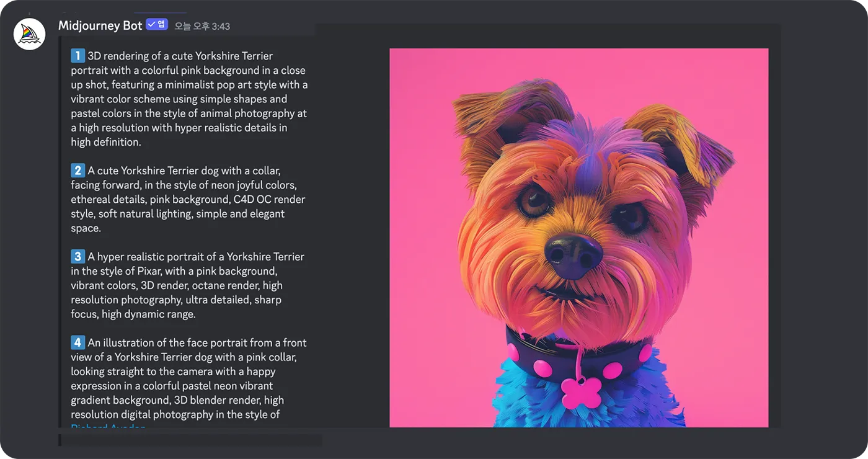Click the first prompt about 3D rendering
This screenshot has width=868, height=459.
point(189,99)
